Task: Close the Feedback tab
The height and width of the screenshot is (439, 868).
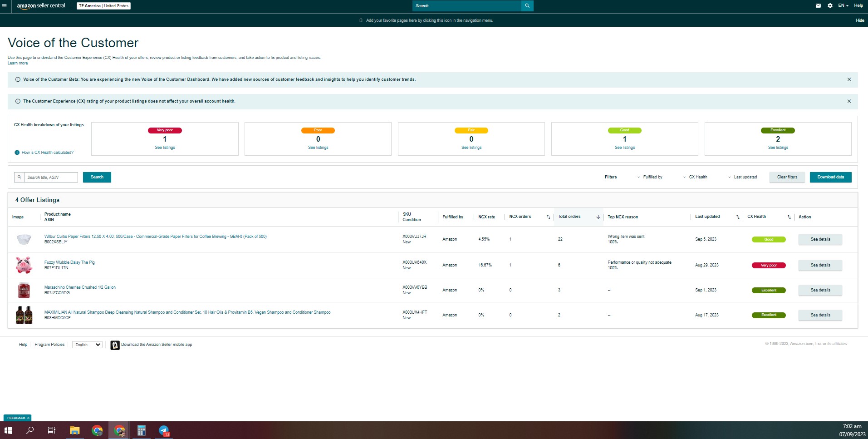Action: (x=28, y=418)
